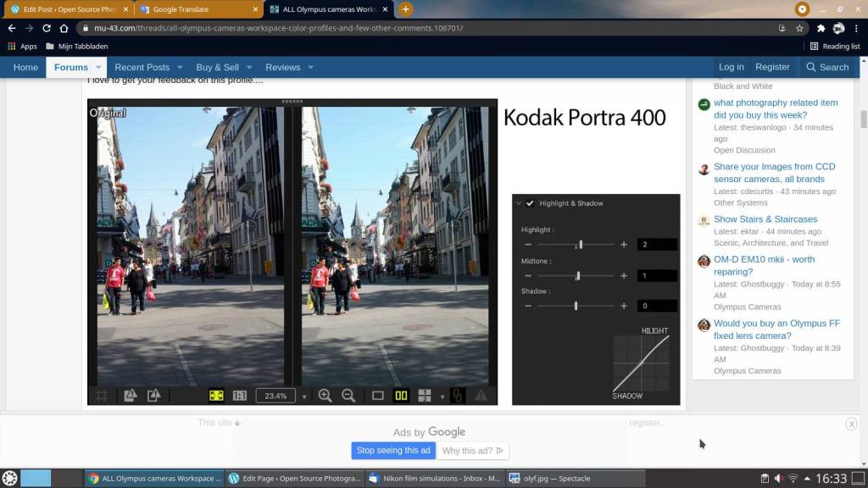Image resolution: width=868 pixels, height=488 pixels.
Task: Click Stop seeing this ad
Action: tap(393, 451)
